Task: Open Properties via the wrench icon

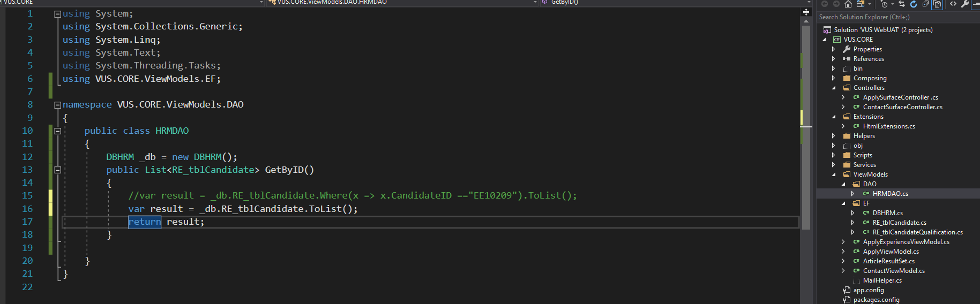Action: pyautogui.click(x=965, y=4)
